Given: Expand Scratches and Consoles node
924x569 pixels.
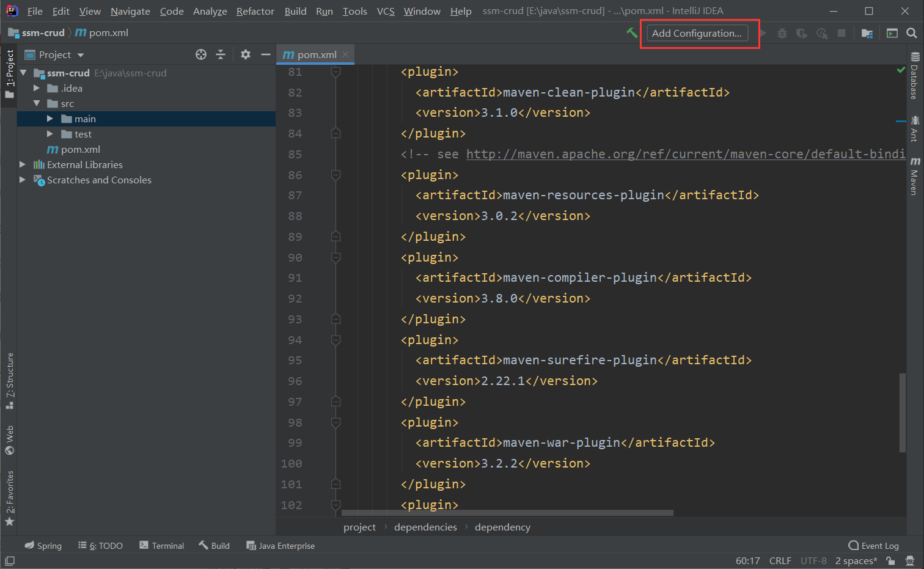Looking at the screenshot, I should tap(23, 180).
